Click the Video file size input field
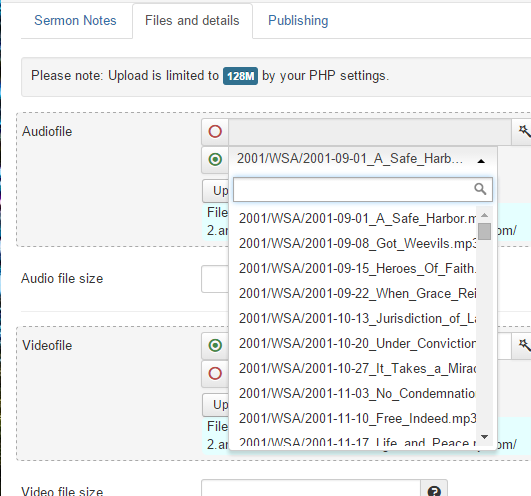The image size is (531, 496). [x=311, y=490]
